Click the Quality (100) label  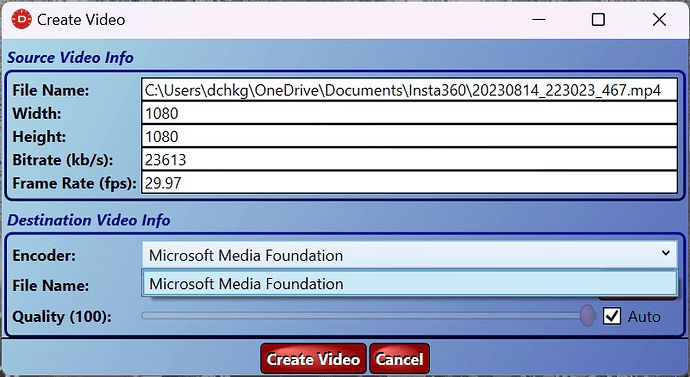click(62, 317)
